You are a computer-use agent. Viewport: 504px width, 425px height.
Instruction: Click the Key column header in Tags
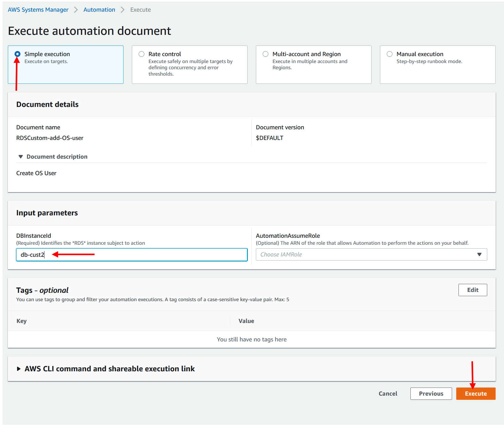click(22, 321)
